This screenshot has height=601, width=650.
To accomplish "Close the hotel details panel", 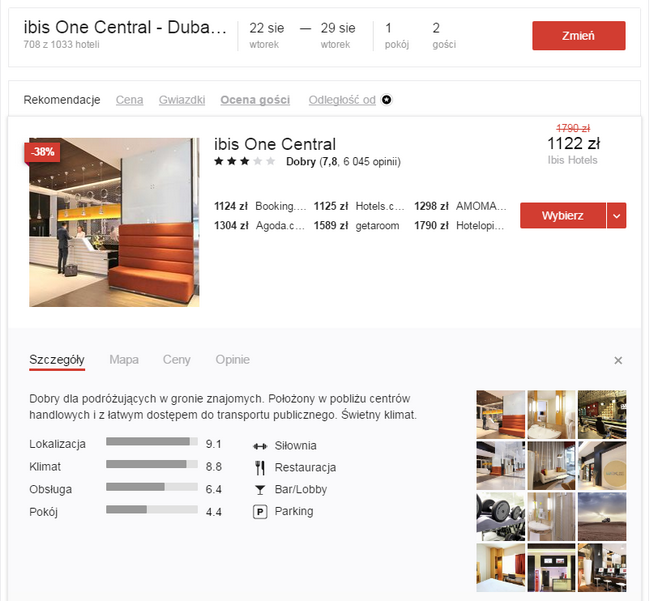I will click(x=618, y=360).
